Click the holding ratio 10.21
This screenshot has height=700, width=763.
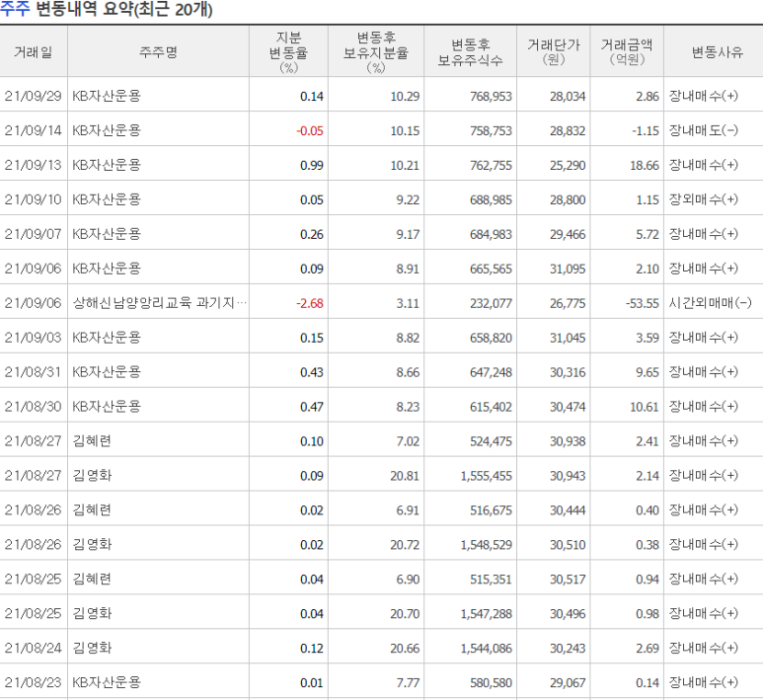tap(405, 166)
